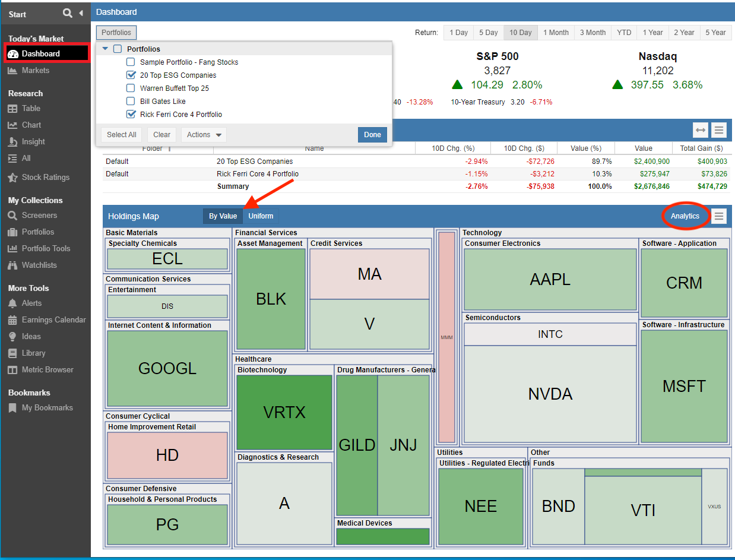Click the Insight icon
The height and width of the screenshot is (560, 735).
click(x=12, y=142)
